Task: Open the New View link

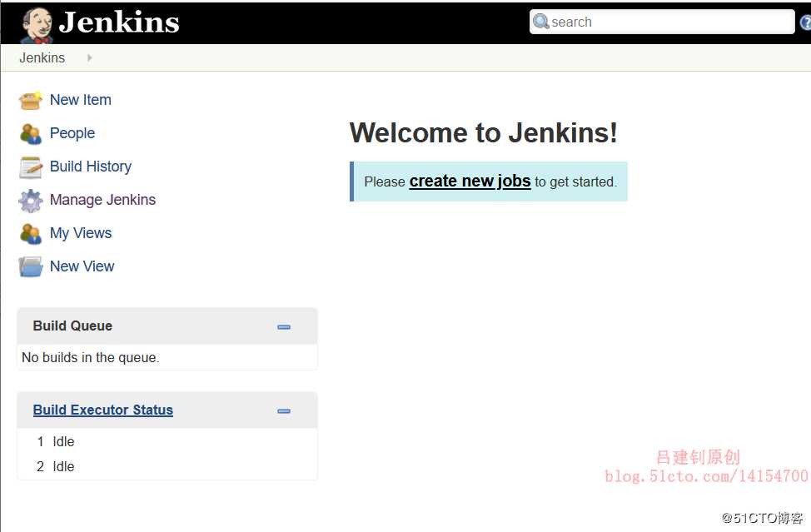Action: pos(82,266)
